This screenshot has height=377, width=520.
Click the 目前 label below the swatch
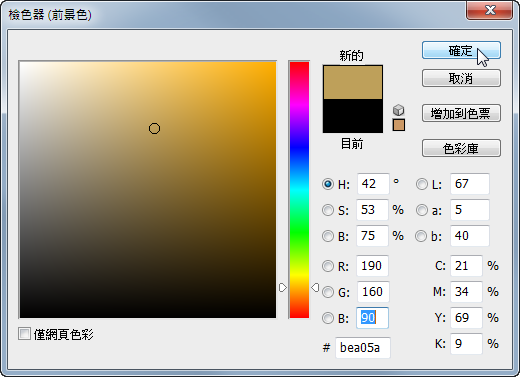pos(352,144)
